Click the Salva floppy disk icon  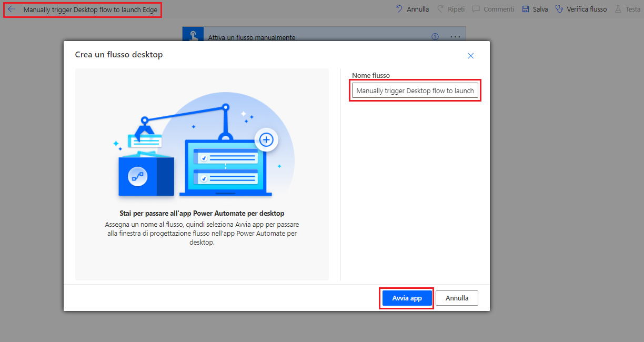[x=525, y=9]
